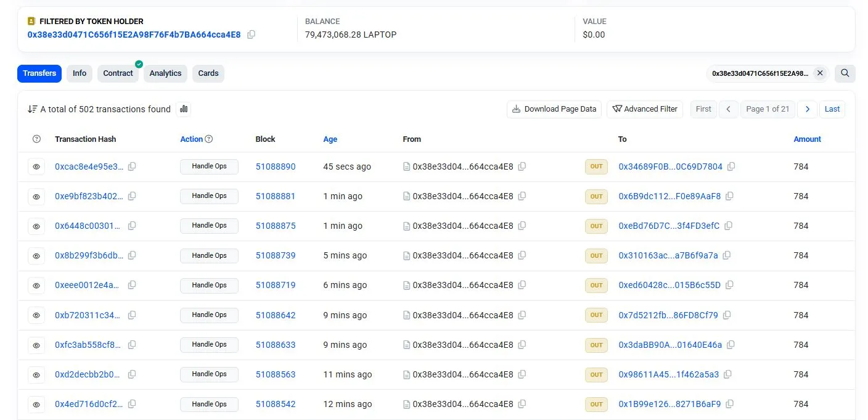The width and height of the screenshot is (868, 420).
Task: Go to the next page with right chevron
Action: coord(807,109)
